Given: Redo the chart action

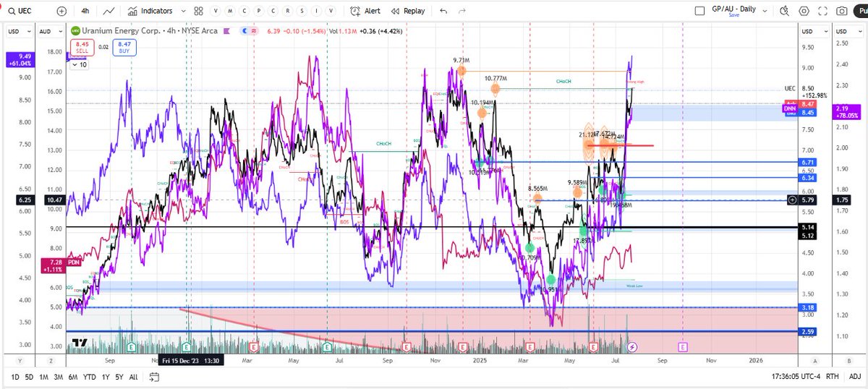Looking at the screenshot, I should click(x=463, y=11).
